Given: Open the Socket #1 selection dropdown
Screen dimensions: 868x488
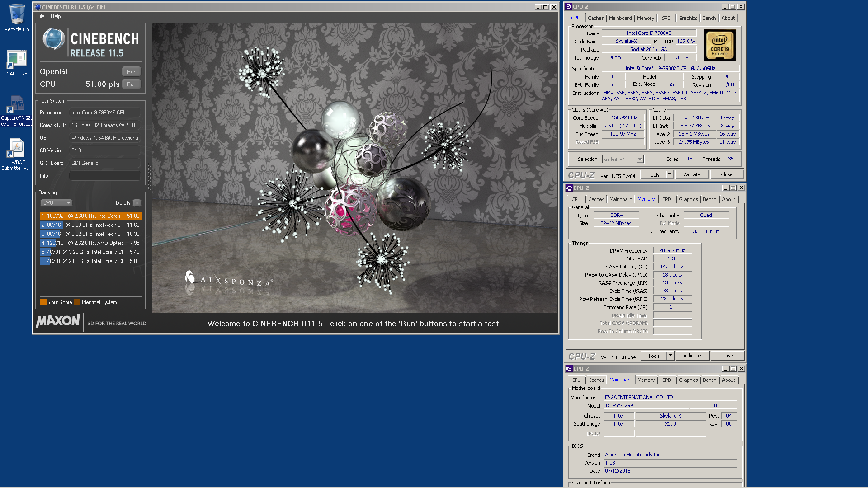Looking at the screenshot, I should [623, 159].
